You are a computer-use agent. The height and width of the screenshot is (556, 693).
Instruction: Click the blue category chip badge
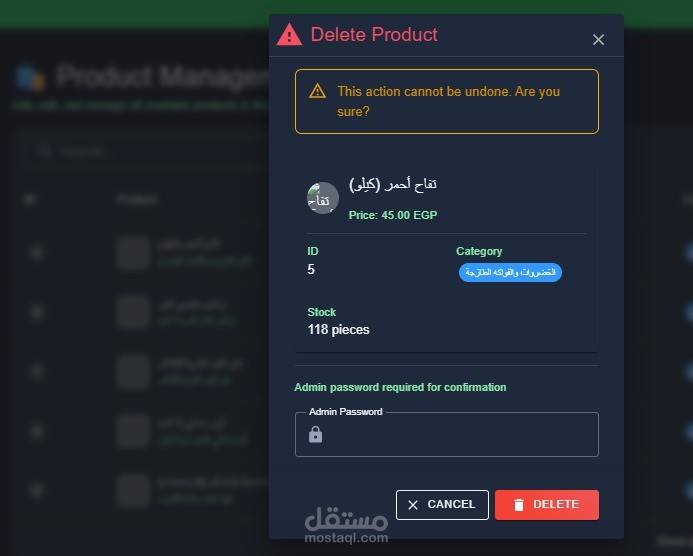click(510, 272)
